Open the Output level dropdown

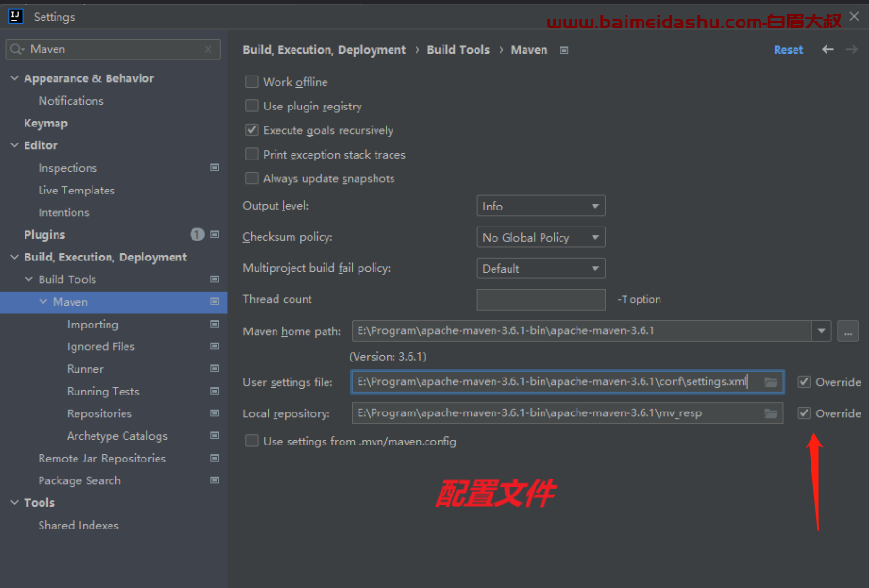pyautogui.click(x=541, y=206)
